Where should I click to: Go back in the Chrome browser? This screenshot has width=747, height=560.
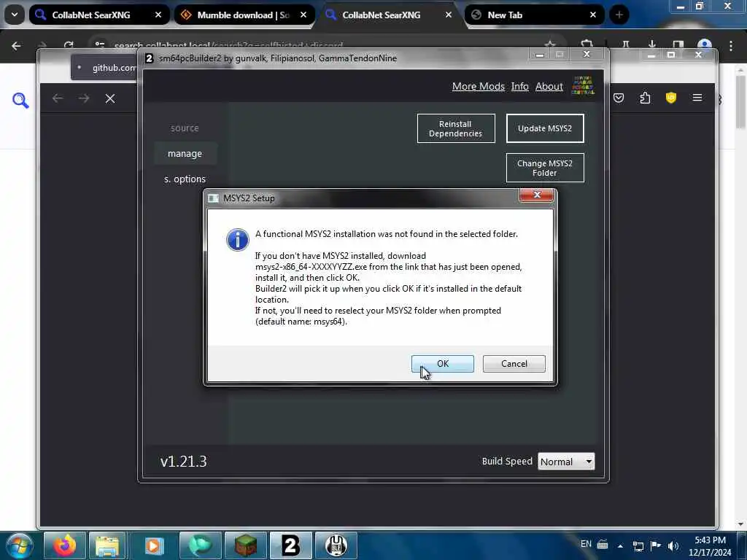(x=16, y=46)
